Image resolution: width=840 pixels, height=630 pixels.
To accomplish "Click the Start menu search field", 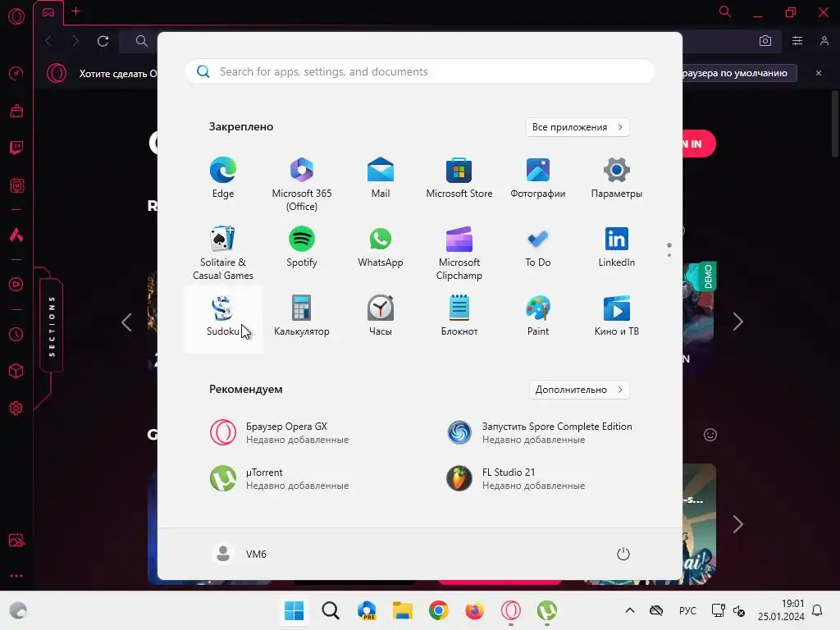I will pyautogui.click(x=420, y=71).
